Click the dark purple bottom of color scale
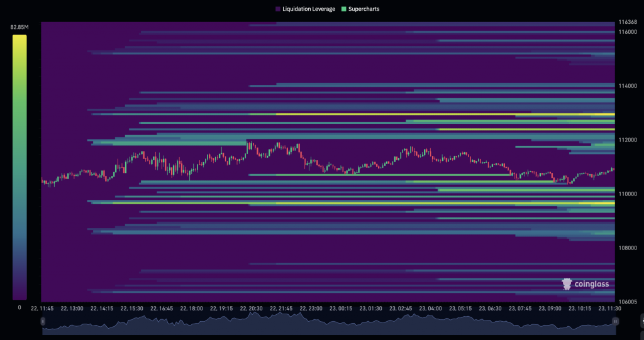Viewport: 644px width, 340px height. click(x=19, y=295)
